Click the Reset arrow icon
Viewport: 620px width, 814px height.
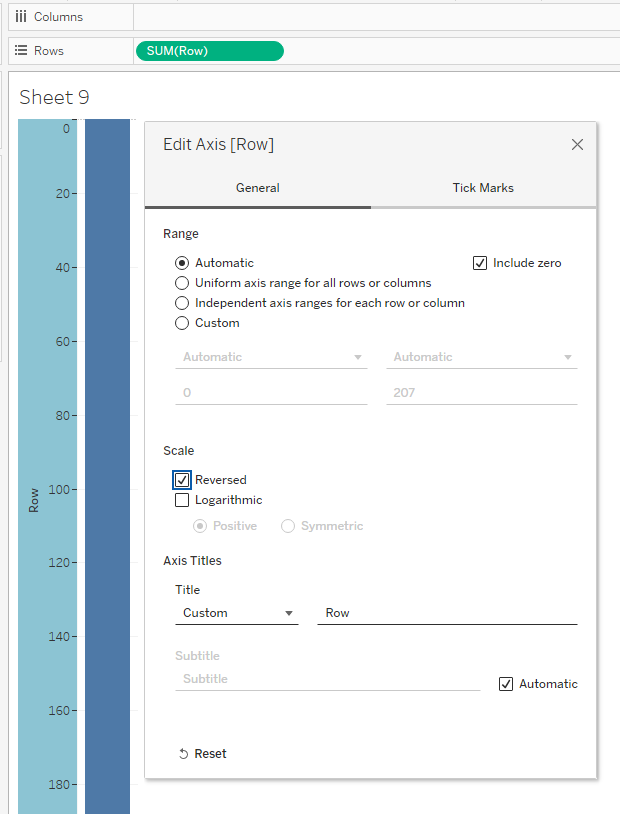(x=183, y=754)
